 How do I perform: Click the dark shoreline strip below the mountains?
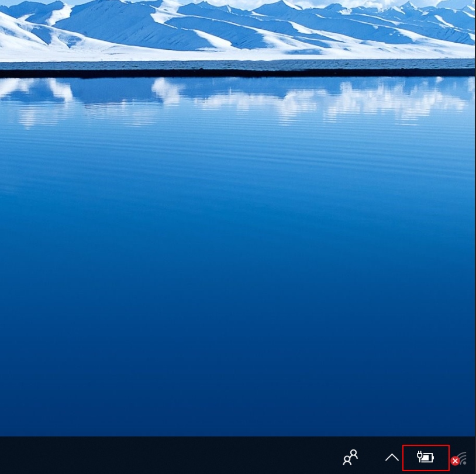(x=234, y=73)
